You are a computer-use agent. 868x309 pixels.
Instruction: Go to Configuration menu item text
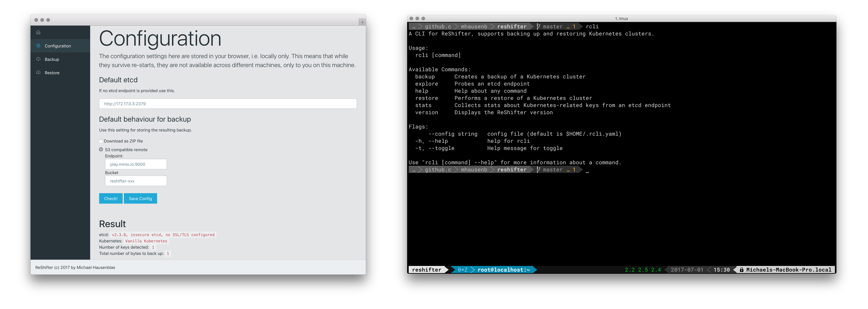tap(58, 46)
